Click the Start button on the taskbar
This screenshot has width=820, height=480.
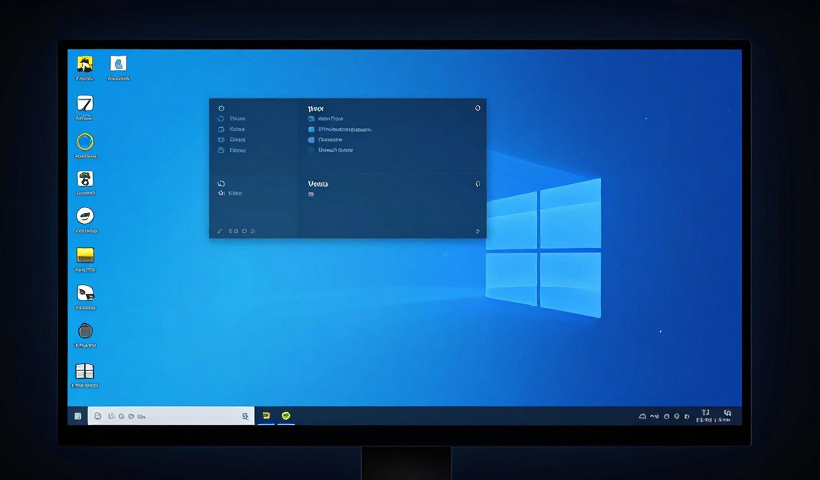[x=77, y=416]
